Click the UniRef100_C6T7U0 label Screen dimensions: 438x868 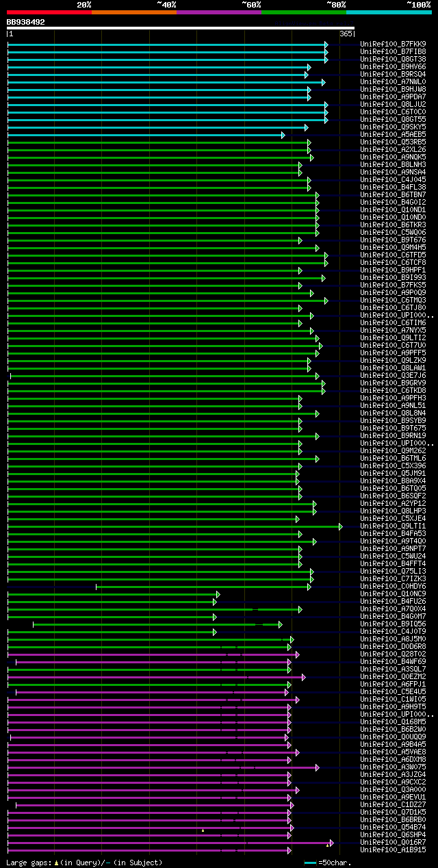393,346
